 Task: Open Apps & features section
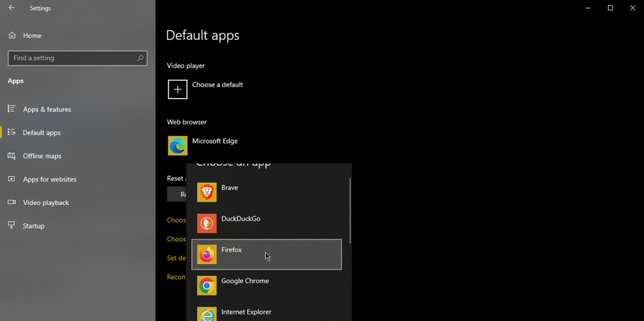[47, 109]
